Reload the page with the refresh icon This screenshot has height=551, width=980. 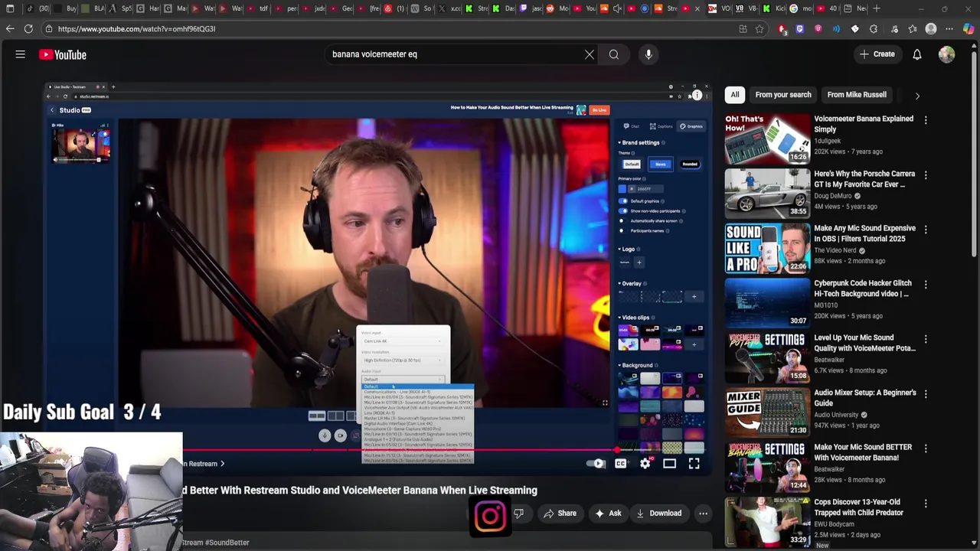click(28, 29)
